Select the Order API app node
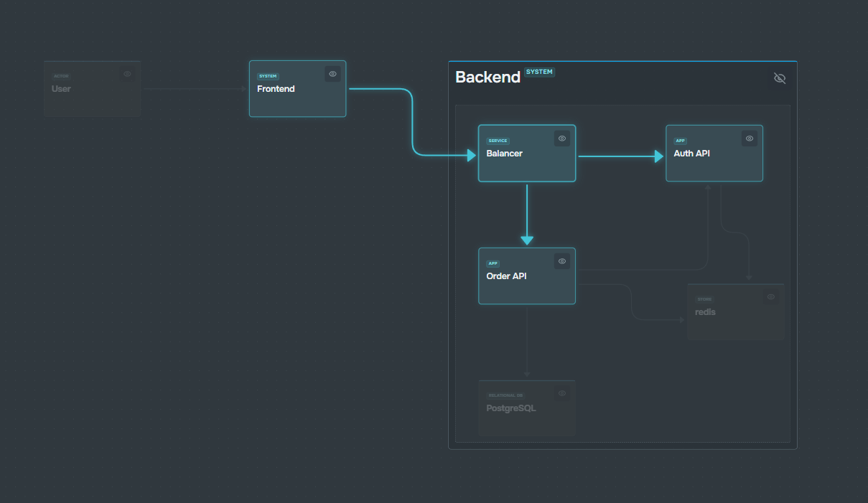 527,276
